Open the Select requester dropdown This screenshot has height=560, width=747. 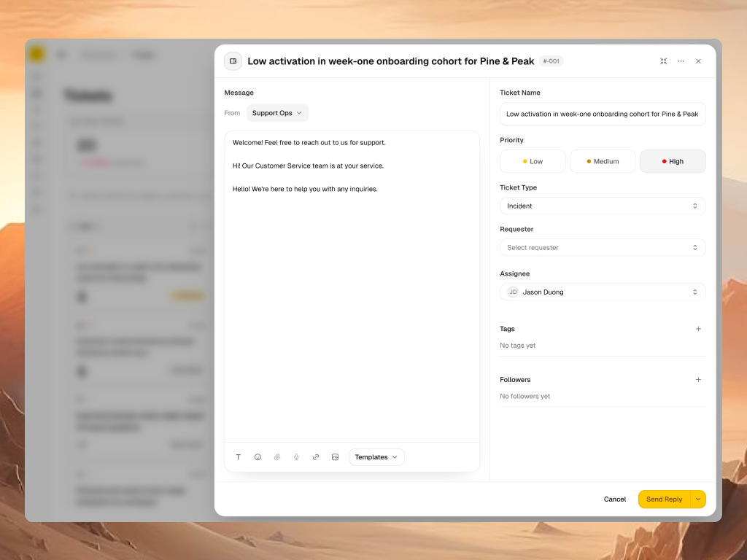pyautogui.click(x=603, y=248)
